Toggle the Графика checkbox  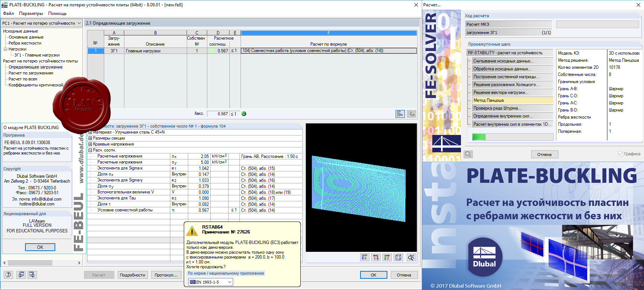click(620, 154)
